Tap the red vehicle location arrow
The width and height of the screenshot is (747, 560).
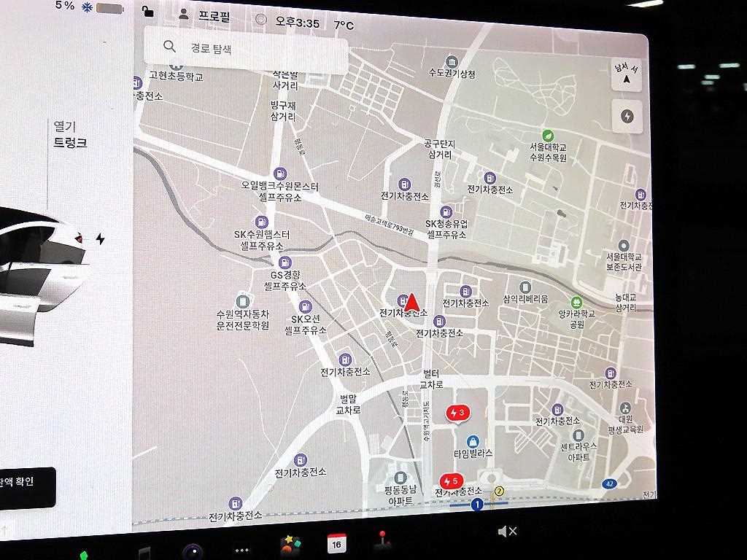412,302
